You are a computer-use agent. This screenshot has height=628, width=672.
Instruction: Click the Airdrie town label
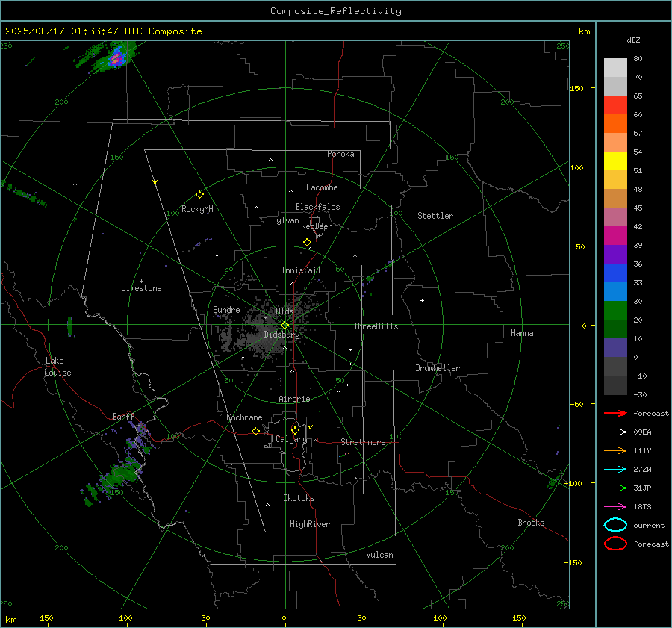tap(294, 399)
